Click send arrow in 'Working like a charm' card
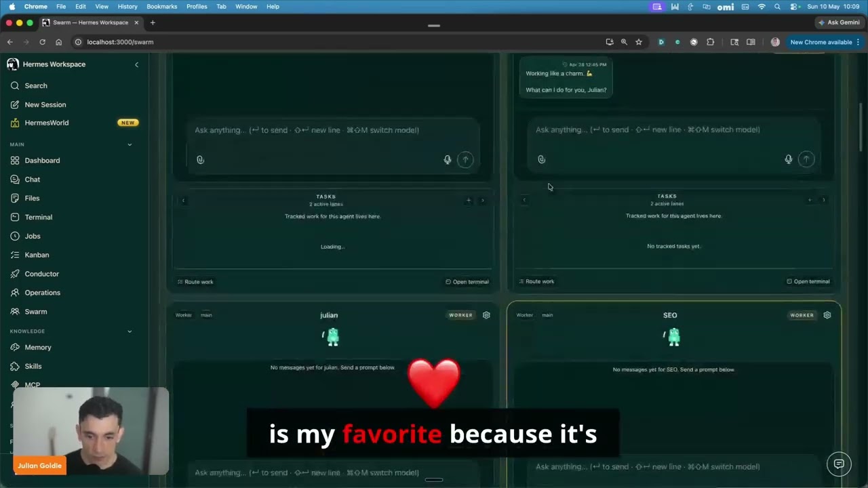This screenshot has height=488, width=868. point(806,159)
